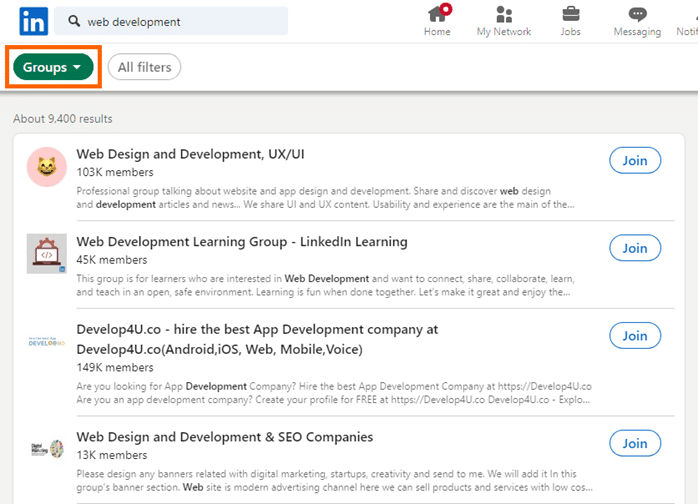Join Web Design and Development & SEO Companies

[635, 443]
